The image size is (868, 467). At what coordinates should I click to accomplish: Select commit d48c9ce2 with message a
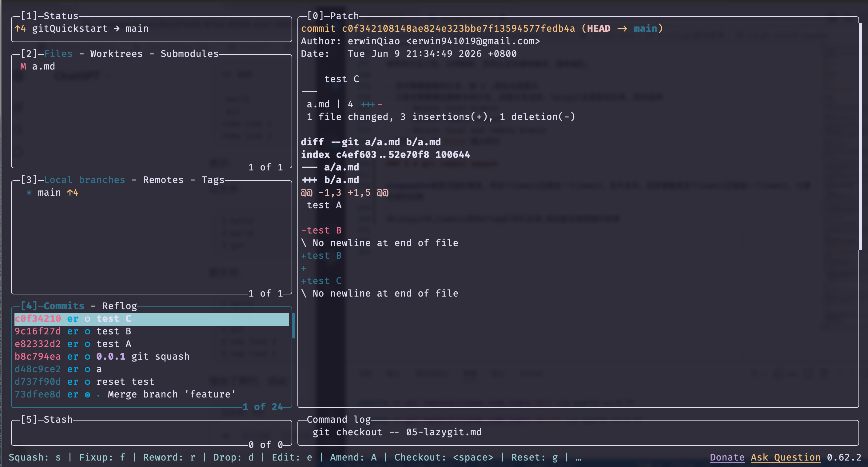[x=152, y=369]
